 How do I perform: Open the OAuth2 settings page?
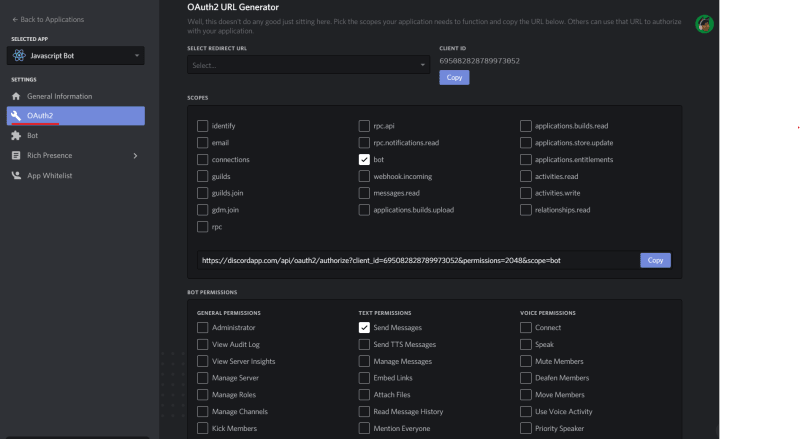coord(76,115)
